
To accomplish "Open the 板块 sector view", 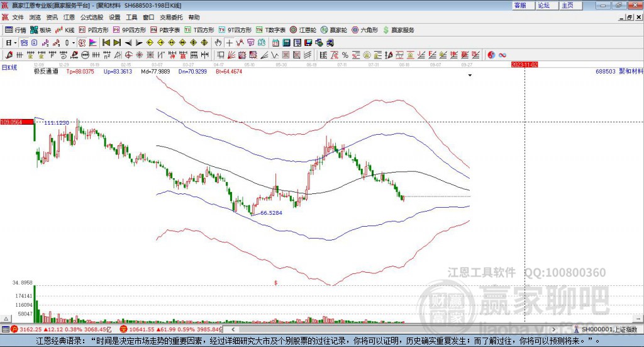I will 40,30.
